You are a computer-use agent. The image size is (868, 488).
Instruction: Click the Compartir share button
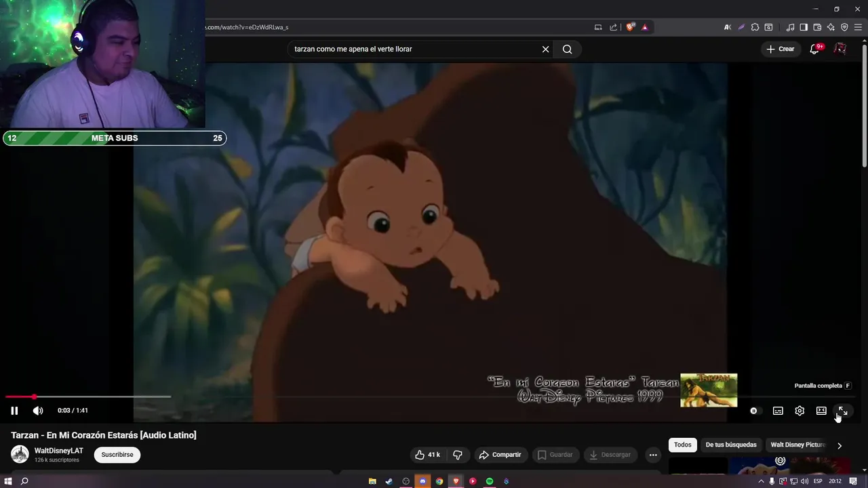point(500,455)
